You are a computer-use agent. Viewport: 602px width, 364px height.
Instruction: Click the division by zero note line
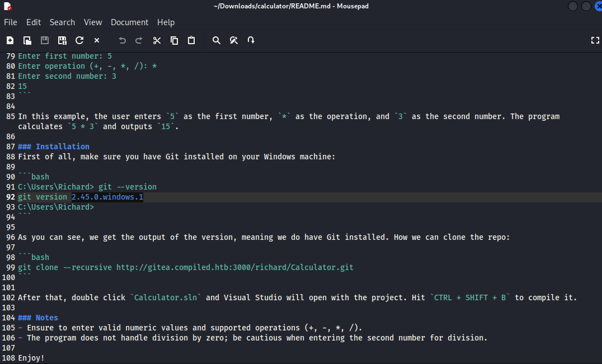point(253,338)
